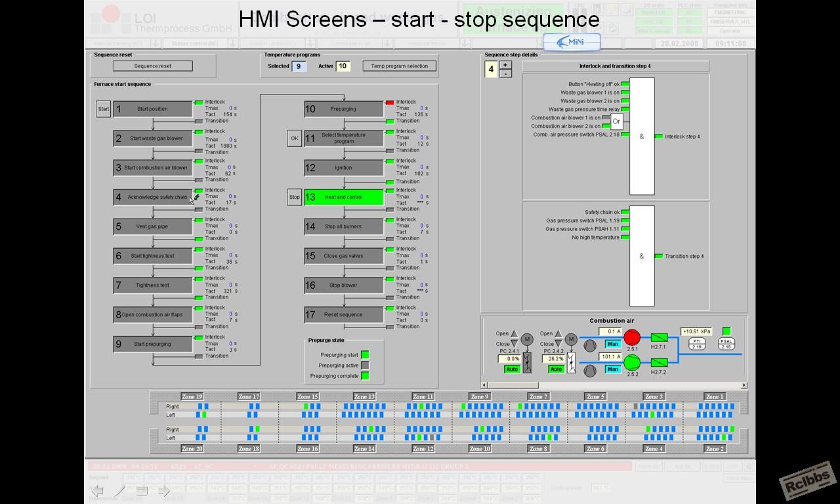This screenshot has height=504, width=840.
Task: Click No high temperature status indicator
Action: 625,237
